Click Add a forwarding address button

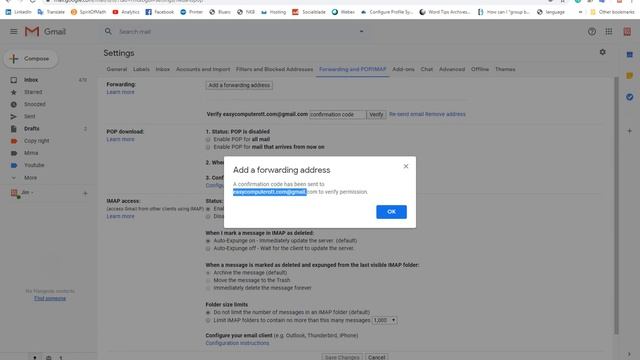point(239,85)
